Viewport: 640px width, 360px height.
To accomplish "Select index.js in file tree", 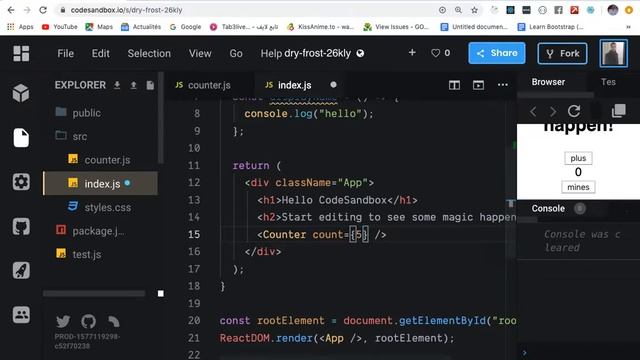I will [100, 183].
